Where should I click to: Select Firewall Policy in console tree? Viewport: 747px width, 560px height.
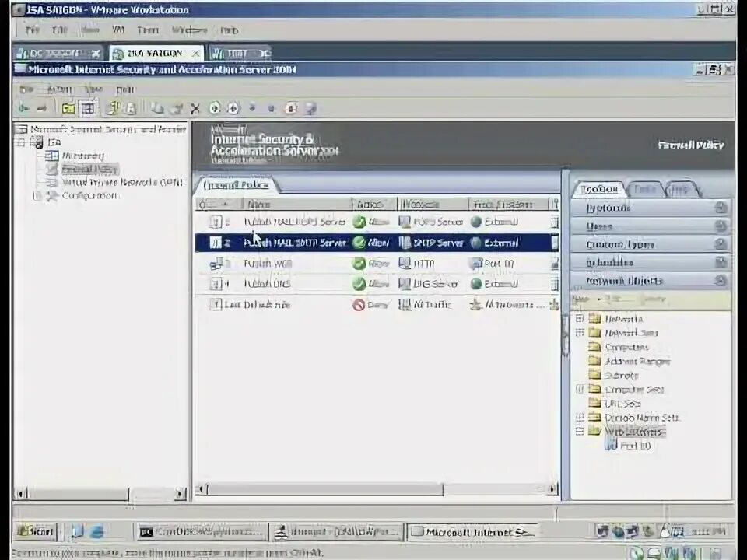point(89,169)
